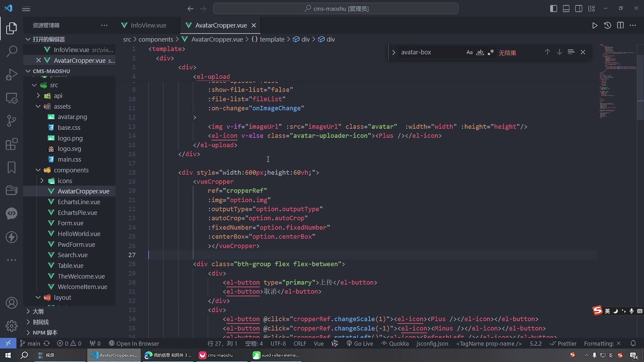The width and height of the screenshot is (644, 362).
Task: Run the current file with play icon
Action: [x=595, y=25]
